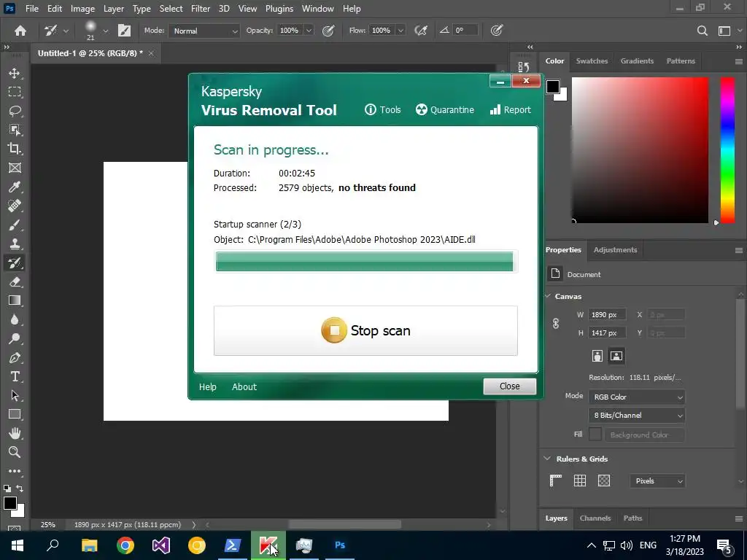Screen dimensions: 747x560
Task: Select the Pen tool
Action: pyautogui.click(x=15, y=357)
